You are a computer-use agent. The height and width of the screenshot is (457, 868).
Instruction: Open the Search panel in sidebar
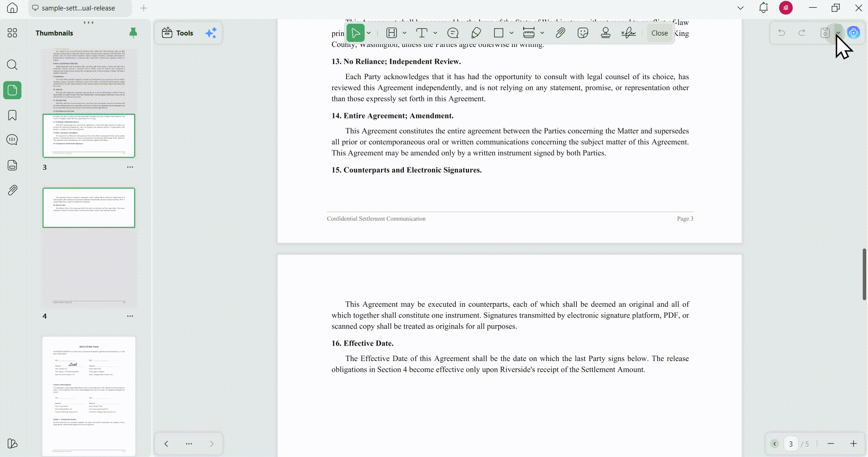(12, 65)
